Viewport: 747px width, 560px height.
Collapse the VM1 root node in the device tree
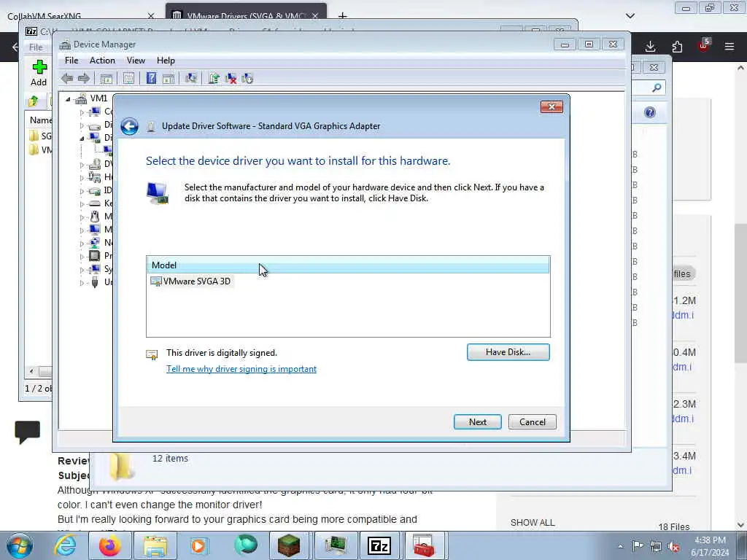click(68, 98)
